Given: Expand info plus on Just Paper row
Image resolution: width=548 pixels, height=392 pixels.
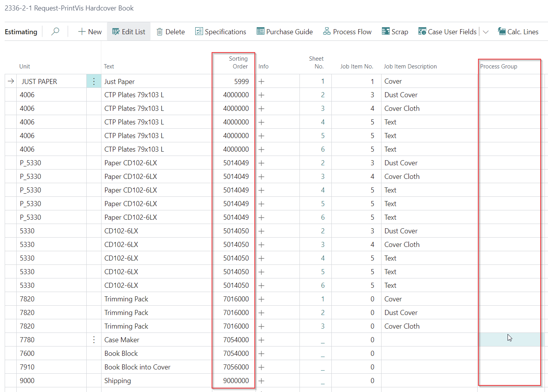Looking at the screenshot, I should (261, 81).
